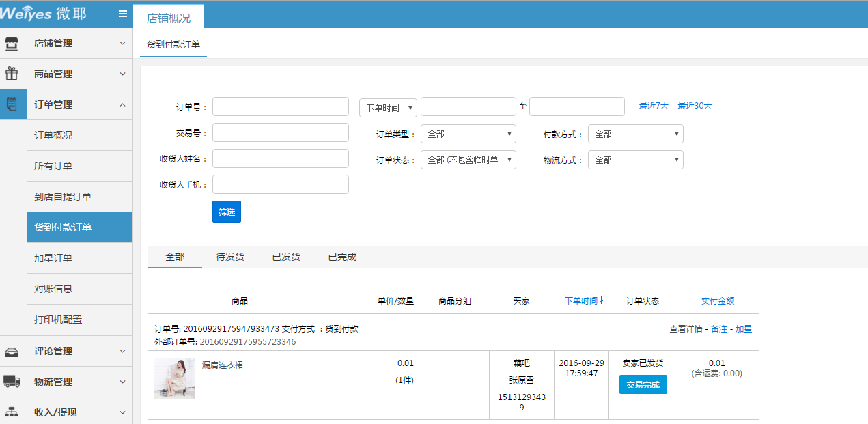868x424 pixels.
Task: Click the order list icon beside 订单管理
Action: tap(12, 104)
